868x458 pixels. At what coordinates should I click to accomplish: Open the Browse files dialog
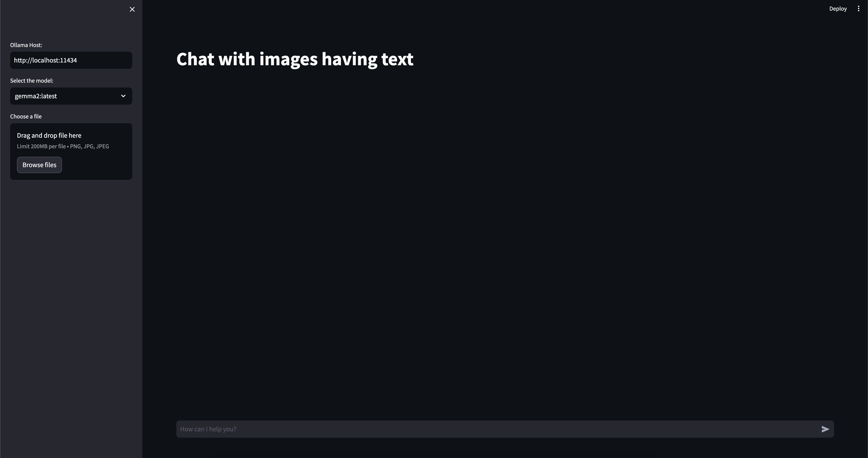39,165
